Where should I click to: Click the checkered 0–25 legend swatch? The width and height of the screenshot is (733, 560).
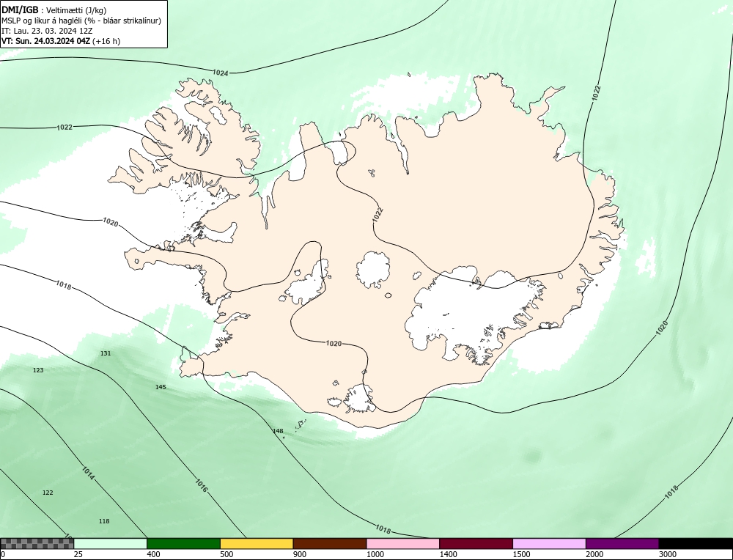pyautogui.click(x=37, y=543)
